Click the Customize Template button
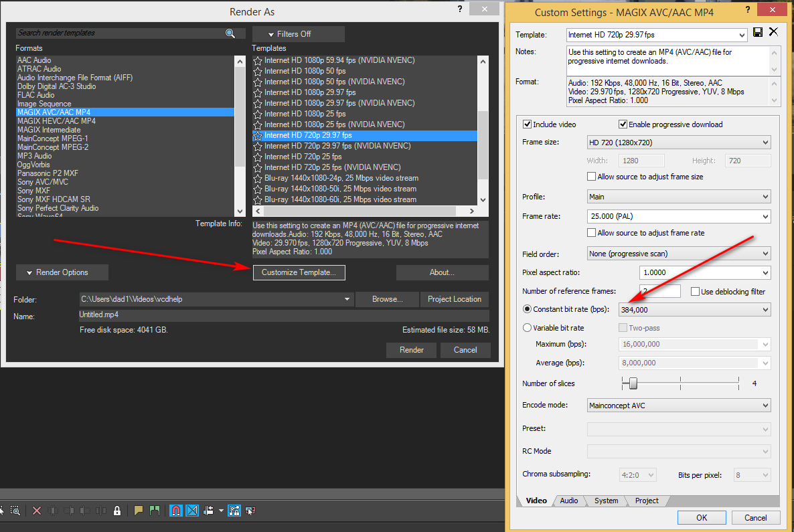 299,272
